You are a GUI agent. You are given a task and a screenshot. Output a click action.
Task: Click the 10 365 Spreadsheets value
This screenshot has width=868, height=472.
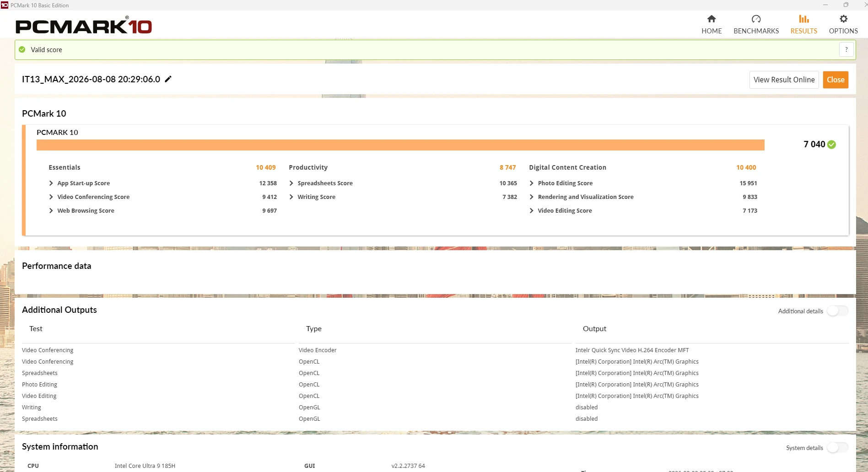[508, 183]
